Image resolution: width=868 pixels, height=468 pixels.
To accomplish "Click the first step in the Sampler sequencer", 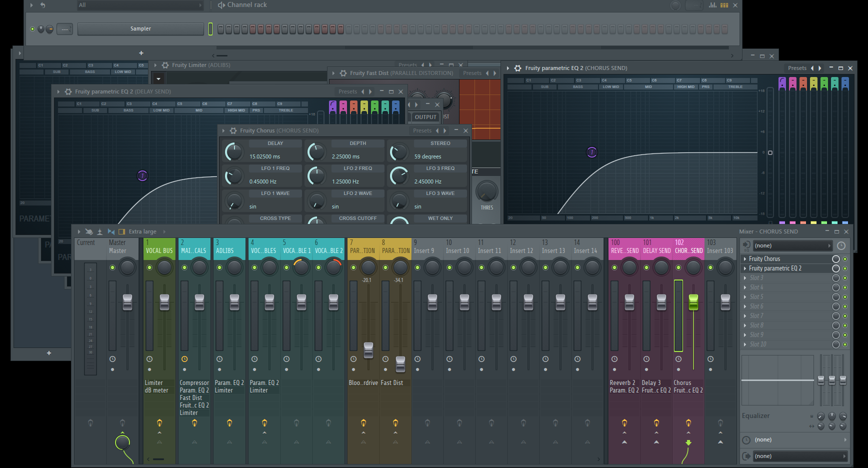I will [220, 29].
